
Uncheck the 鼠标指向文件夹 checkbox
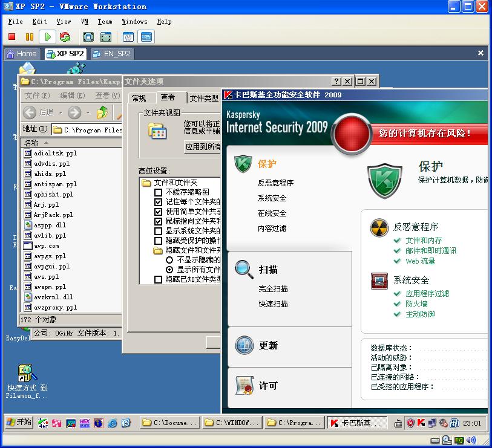[x=158, y=221]
